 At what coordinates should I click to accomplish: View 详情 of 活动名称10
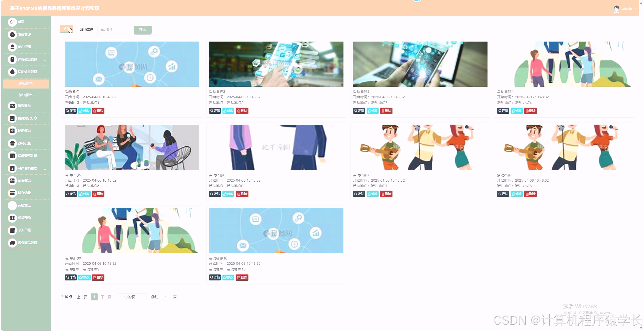coord(215,277)
